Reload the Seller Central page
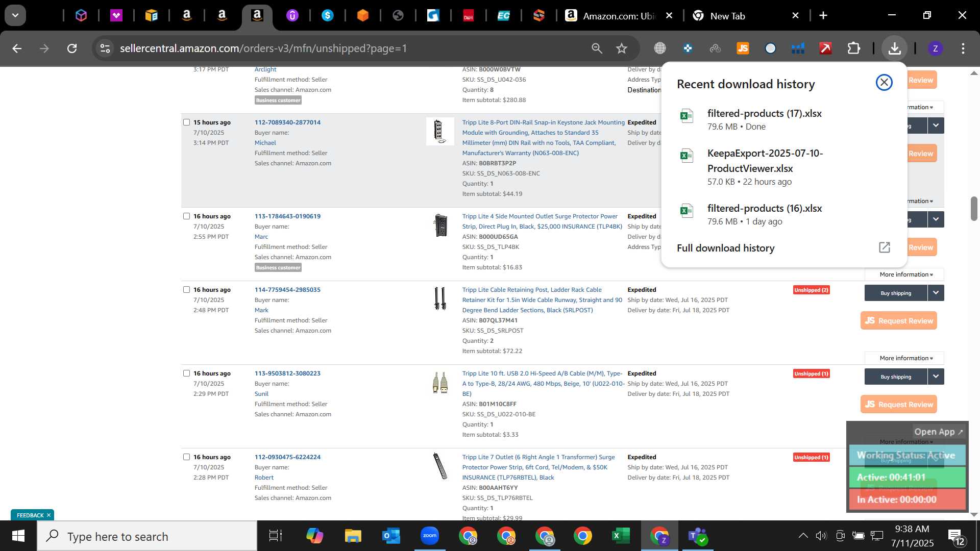 point(72,48)
